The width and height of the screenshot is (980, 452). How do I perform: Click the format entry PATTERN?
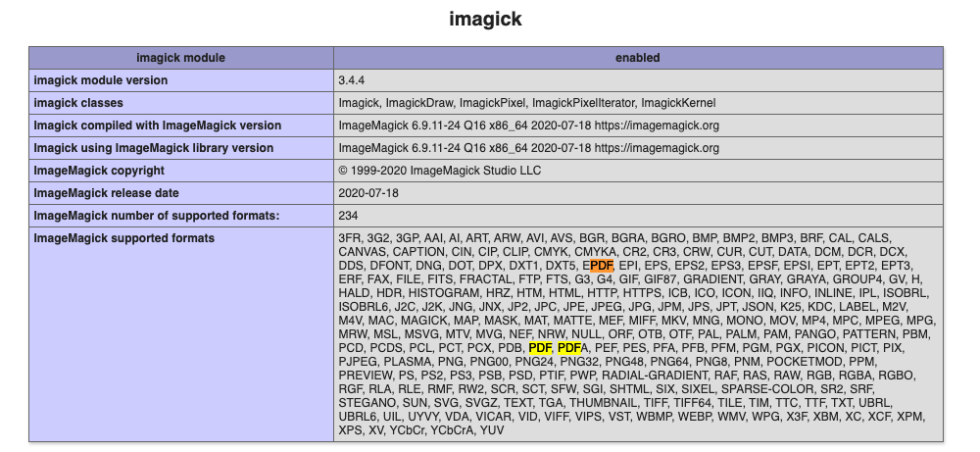[870, 333]
